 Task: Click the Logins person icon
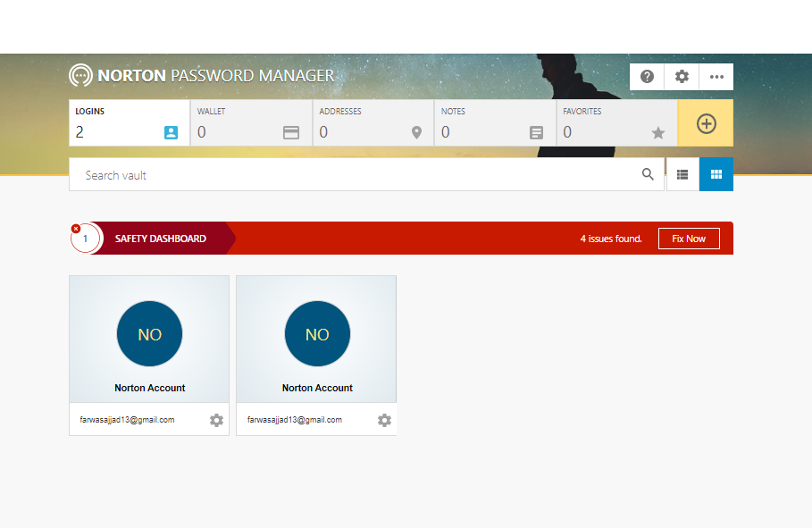pos(171,132)
